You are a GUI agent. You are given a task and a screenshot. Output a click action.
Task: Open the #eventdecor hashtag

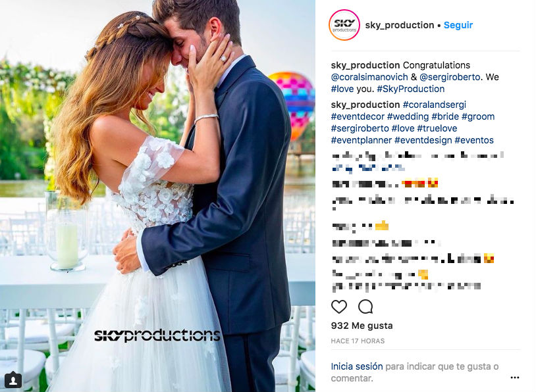(358, 117)
